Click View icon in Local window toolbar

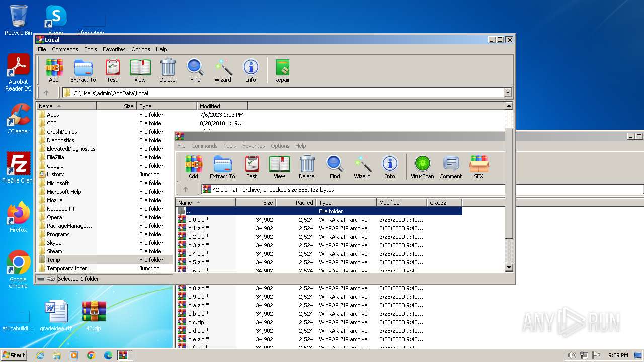140,71
